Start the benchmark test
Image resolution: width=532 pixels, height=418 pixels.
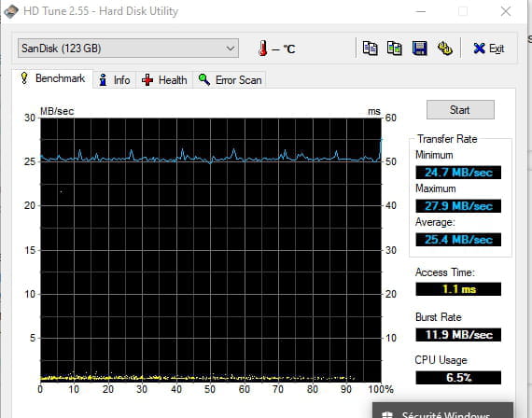tap(460, 109)
